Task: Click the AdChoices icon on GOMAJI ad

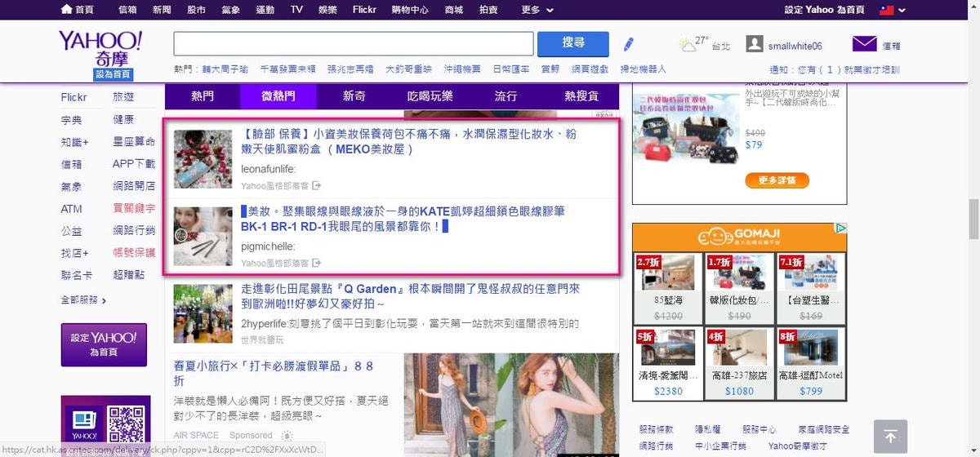Action: click(x=840, y=228)
